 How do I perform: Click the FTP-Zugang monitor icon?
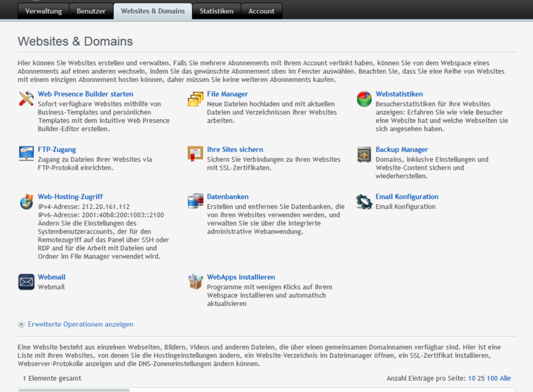click(26, 154)
